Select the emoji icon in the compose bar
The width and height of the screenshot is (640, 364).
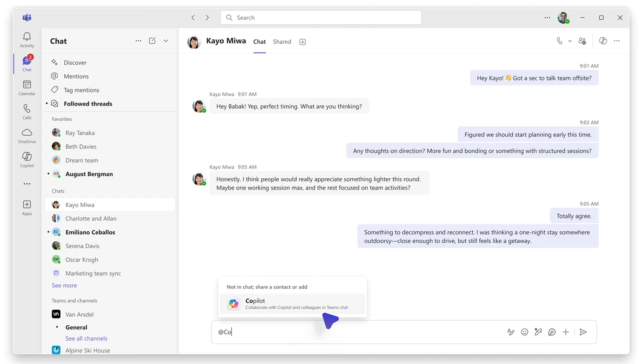click(x=524, y=331)
